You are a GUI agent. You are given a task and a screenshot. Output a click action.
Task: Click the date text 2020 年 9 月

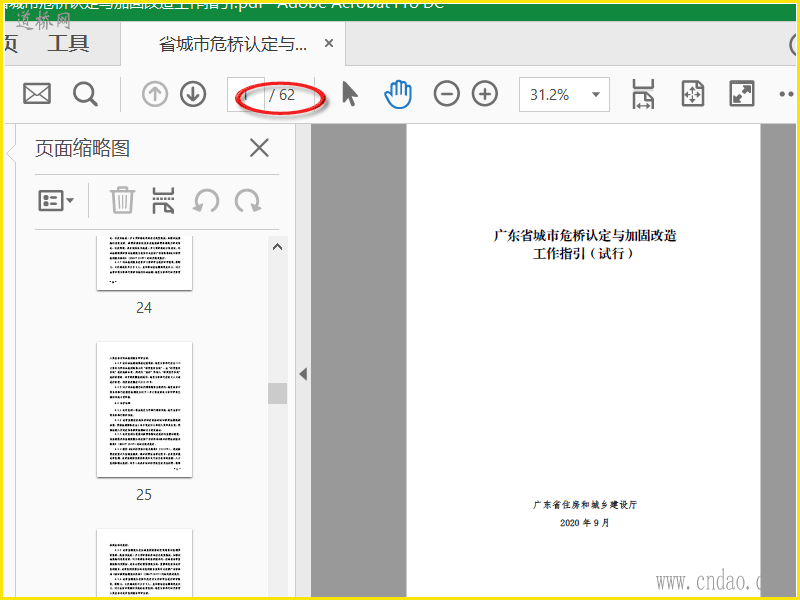[x=585, y=523]
